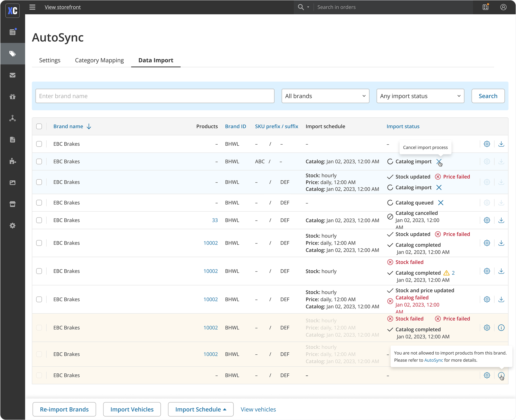Check the checkbox on the last EBC Brakes row
Image resolution: width=516 pixels, height=420 pixels.
[39, 375]
